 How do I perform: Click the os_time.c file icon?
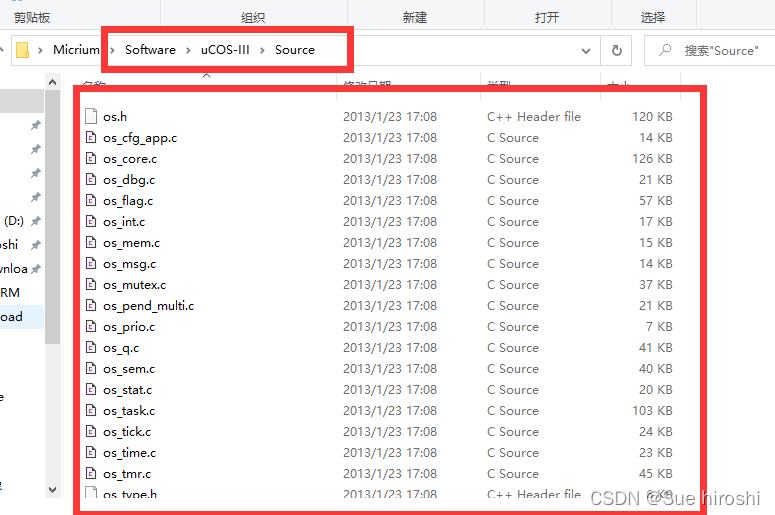coord(91,452)
